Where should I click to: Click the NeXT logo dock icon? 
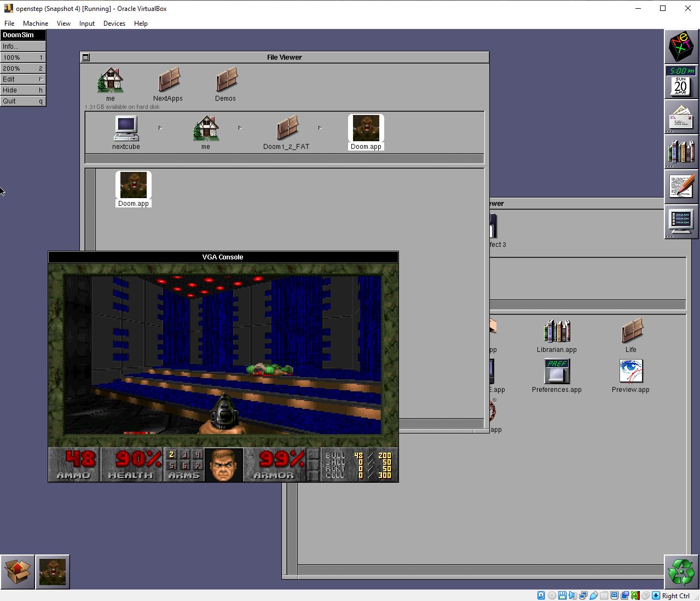[x=681, y=47]
